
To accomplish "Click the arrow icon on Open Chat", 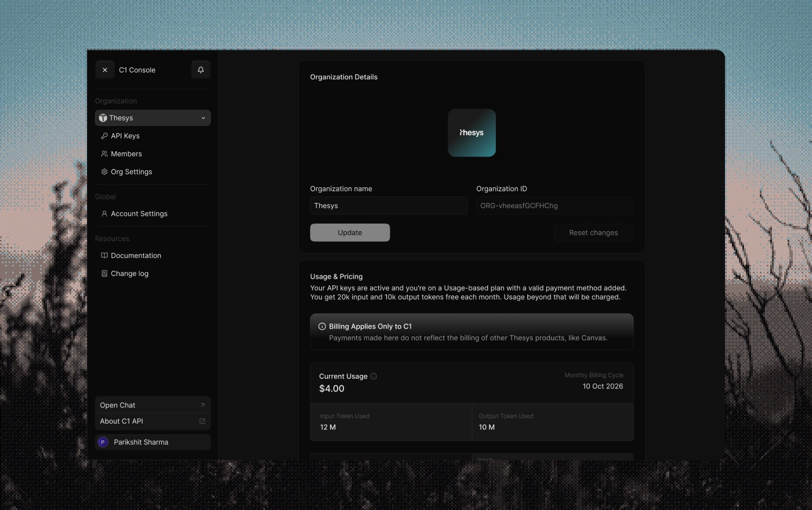I will [202, 405].
